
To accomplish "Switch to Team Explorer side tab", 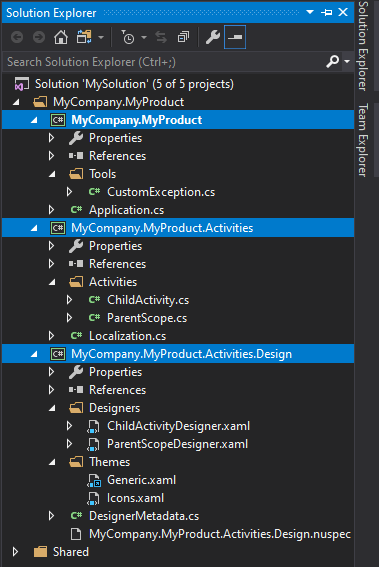I will click(x=363, y=140).
